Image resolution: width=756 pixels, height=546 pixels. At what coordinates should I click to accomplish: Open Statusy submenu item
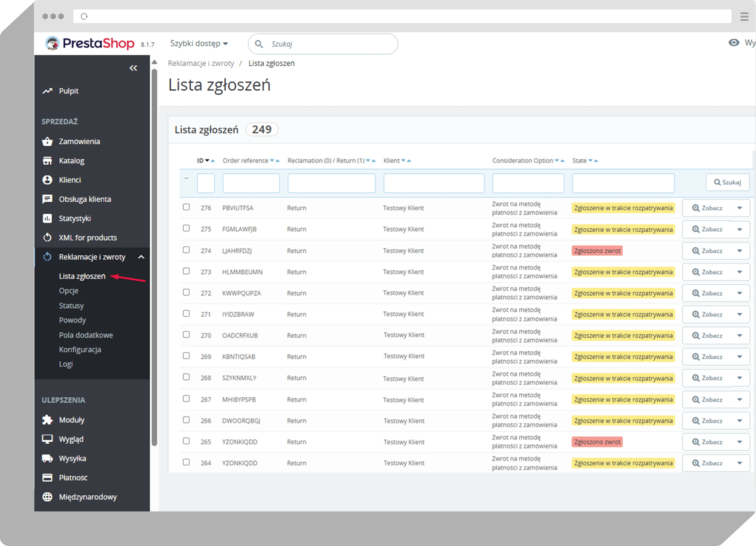[71, 306]
